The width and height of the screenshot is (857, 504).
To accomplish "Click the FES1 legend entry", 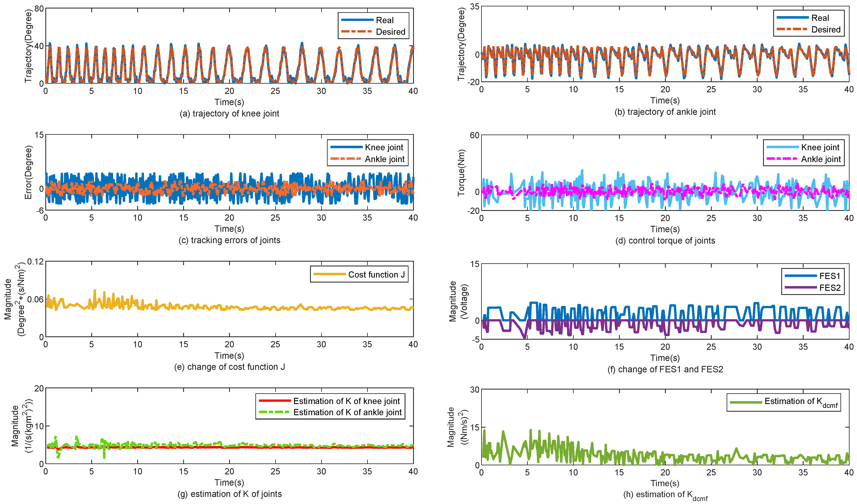I will pos(829,276).
